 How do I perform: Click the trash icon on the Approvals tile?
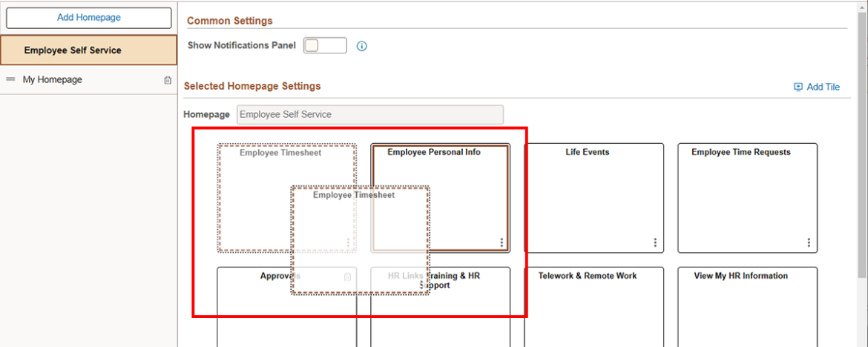click(x=347, y=277)
